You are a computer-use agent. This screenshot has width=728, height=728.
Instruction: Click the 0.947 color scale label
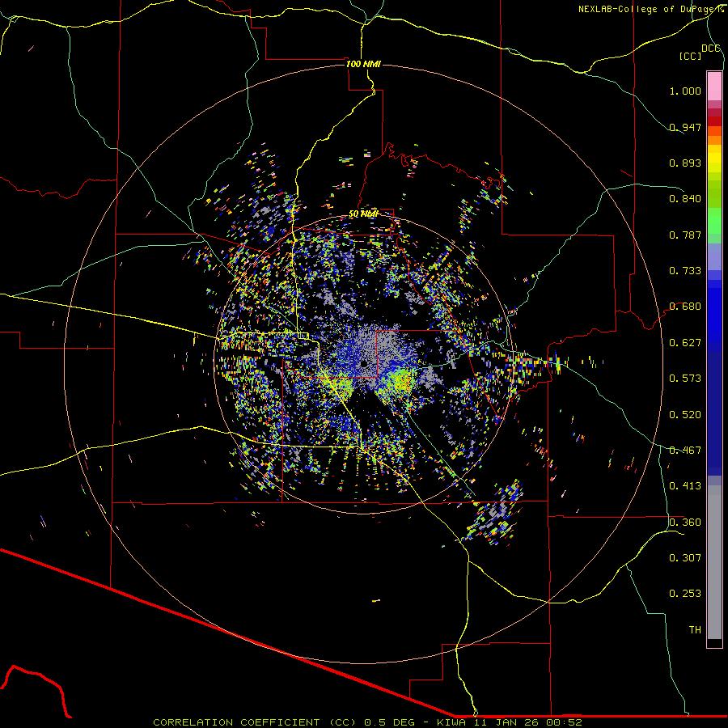click(x=685, y=127)
